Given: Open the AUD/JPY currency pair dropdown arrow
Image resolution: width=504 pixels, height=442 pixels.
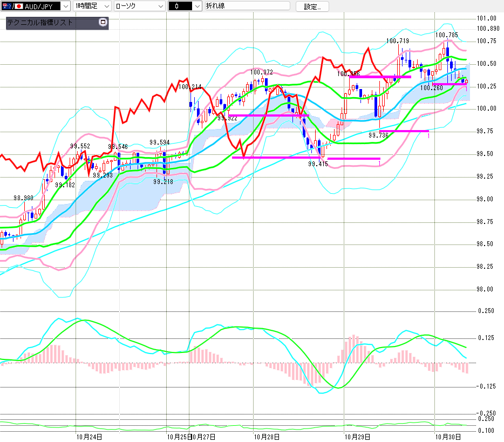Looking at the screenshot, I should click(66, 6).
